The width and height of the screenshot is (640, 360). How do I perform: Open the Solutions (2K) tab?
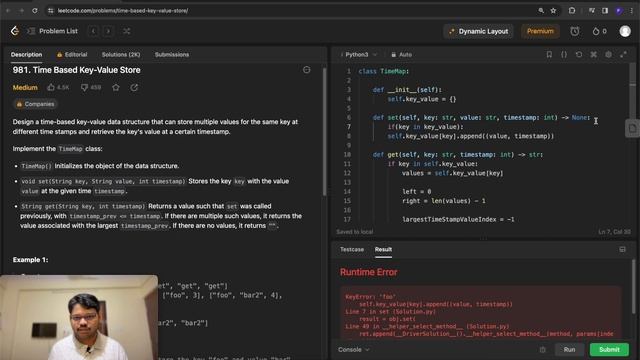pyautogui.click(x=121, y=55)
